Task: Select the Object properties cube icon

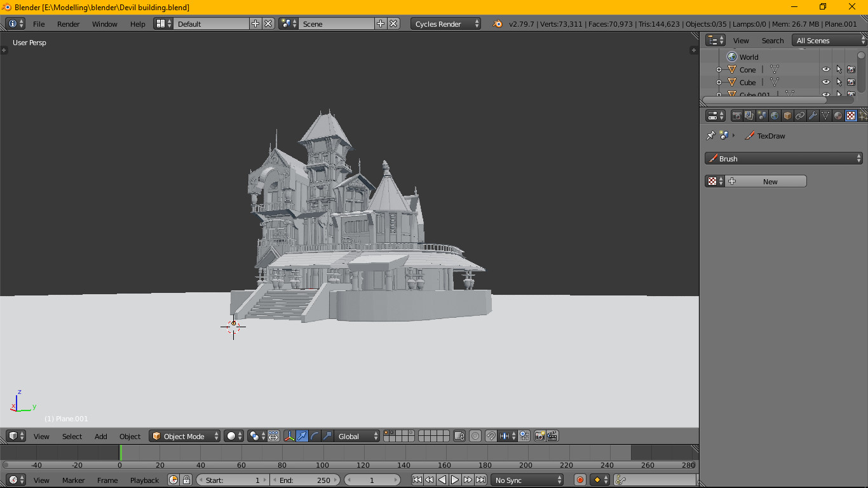Action: (x=787, y=115)
